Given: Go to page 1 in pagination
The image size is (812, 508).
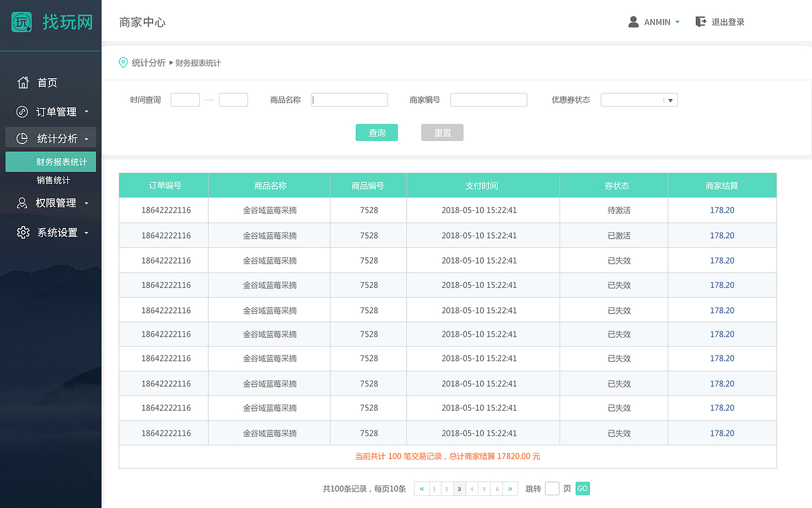Looking at the screenshot, I should (x=435, y=488).
